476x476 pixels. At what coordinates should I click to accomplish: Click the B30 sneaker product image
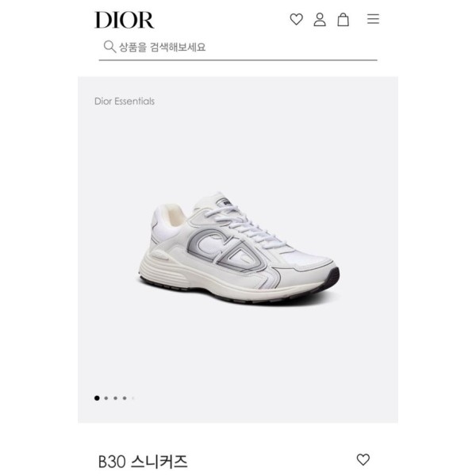tap(240, 248)
